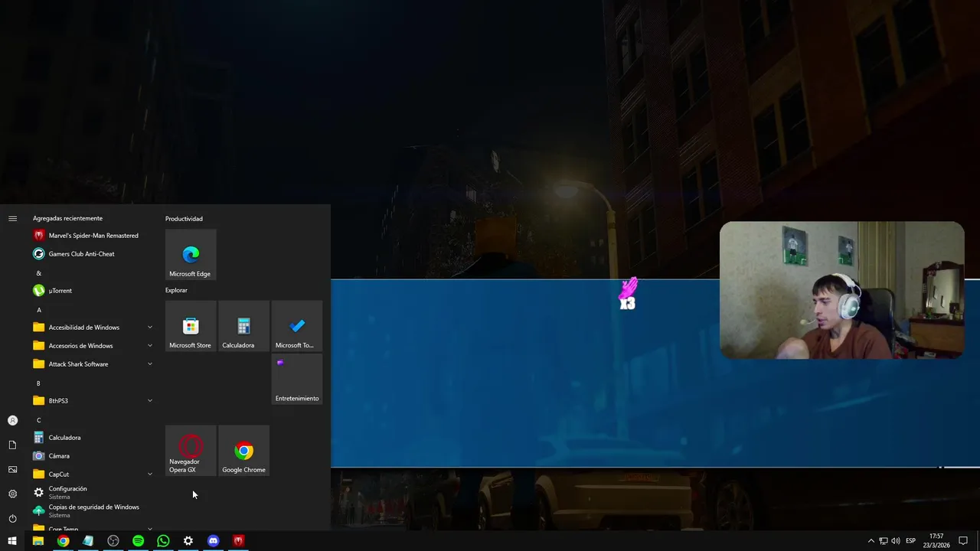Viewport: 980px width, 551px height.
Task: Jump via the B letter header
Action: click(x=38, y=383)
